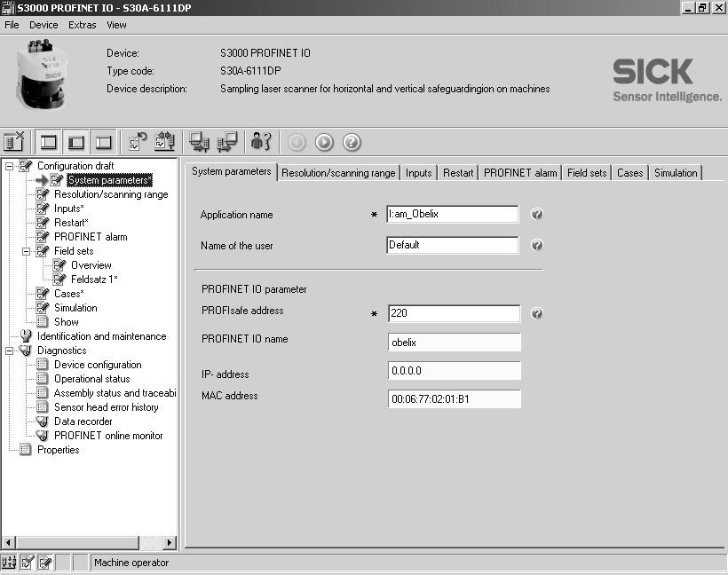This screenshot has height=575, width=728.
Task: Click the S3000 scanner device image
Action: (42, 75)
